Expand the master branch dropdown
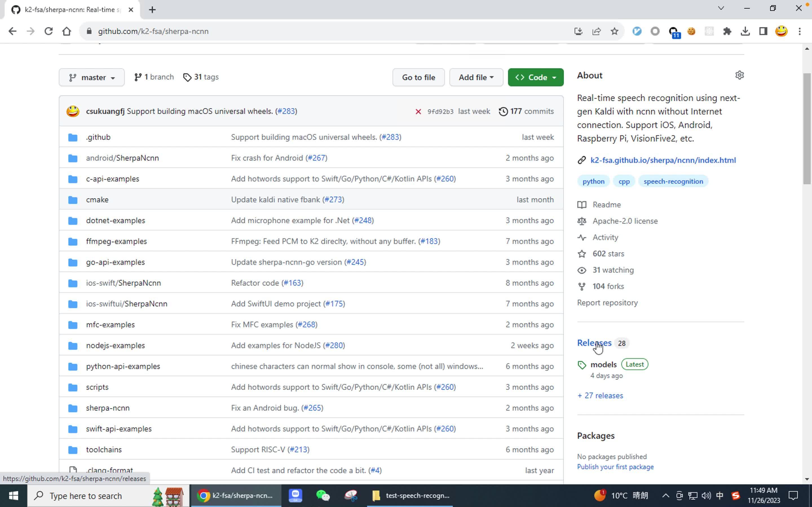This screenshot has height=507, width=812. [92, 77]
